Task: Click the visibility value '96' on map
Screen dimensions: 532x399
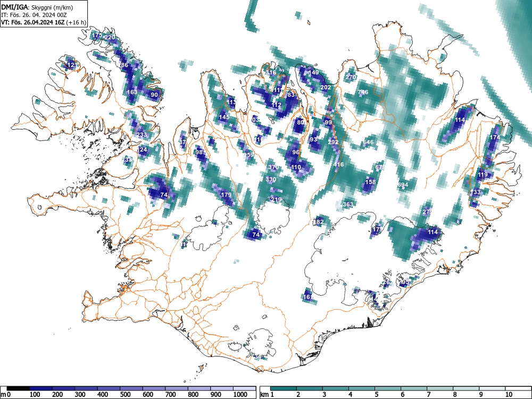Action: (296, 152)
